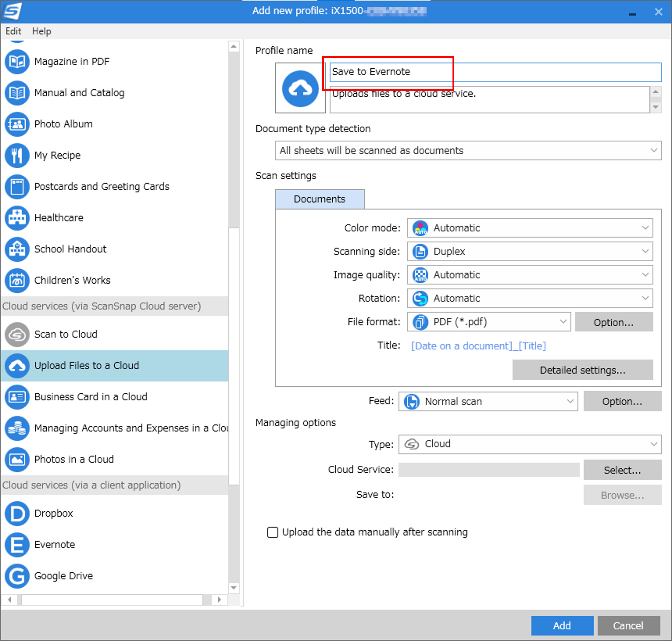Enable Upload the data manually after scanning
The image size is (672, 641).
click(x=273, y=532)
